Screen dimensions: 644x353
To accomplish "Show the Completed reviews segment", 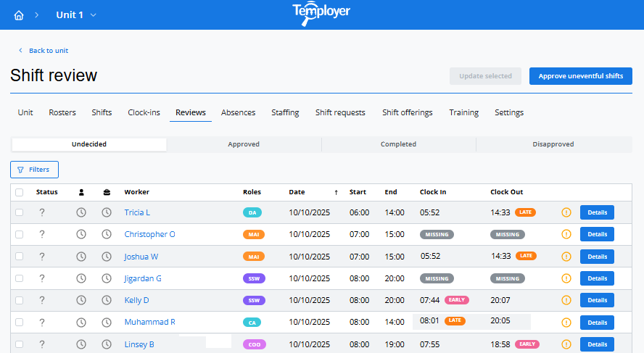I will pos(398,144).
